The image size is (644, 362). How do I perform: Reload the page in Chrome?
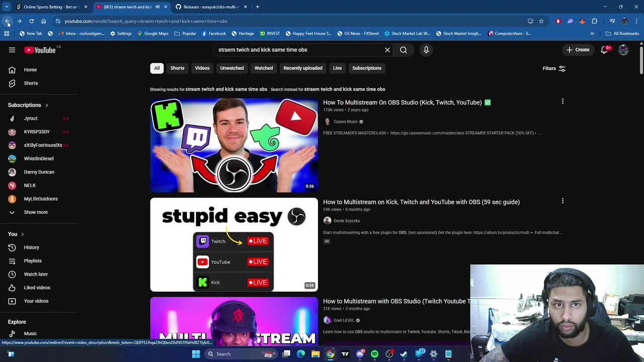click(x=31, y=21)
